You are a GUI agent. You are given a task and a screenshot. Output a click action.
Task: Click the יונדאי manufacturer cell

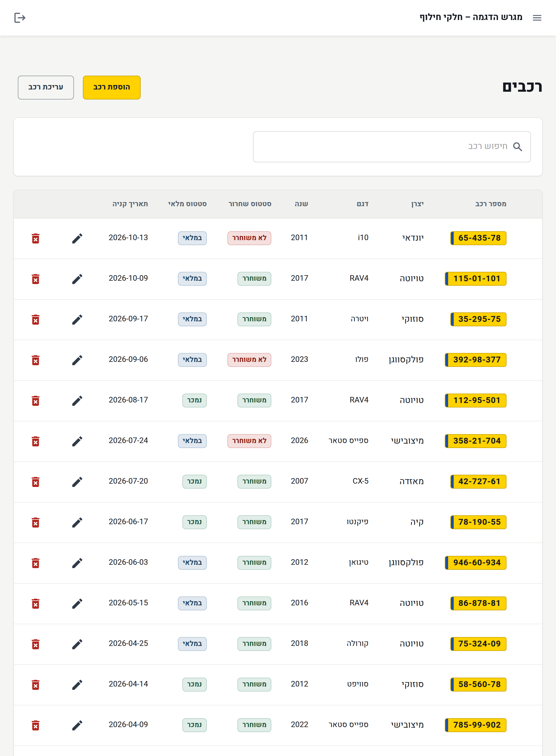pos(413,238)
